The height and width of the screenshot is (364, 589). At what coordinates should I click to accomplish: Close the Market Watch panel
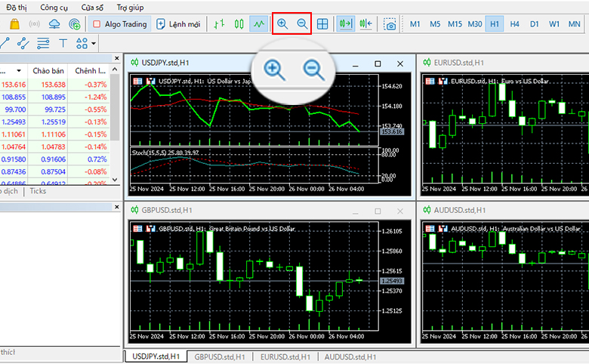coord(117,58)
